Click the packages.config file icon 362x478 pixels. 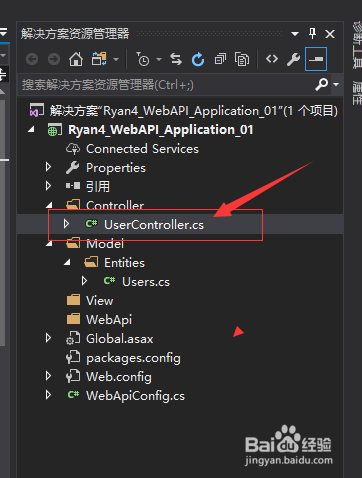tap(73, 357)
